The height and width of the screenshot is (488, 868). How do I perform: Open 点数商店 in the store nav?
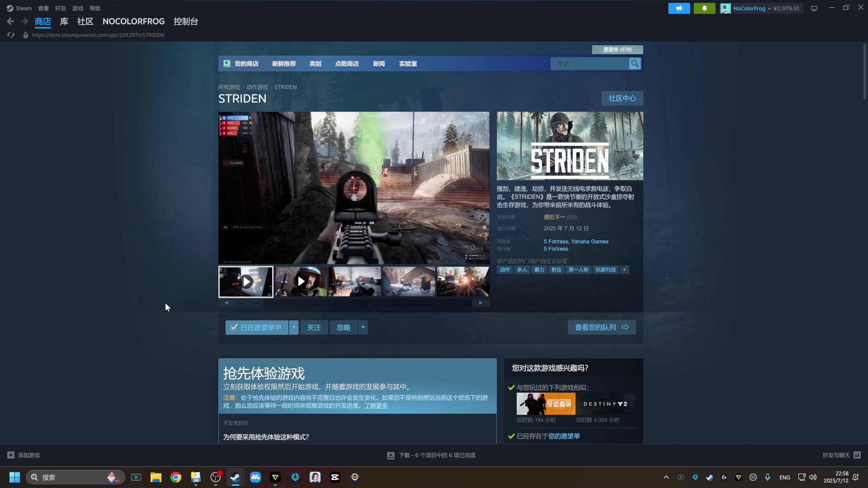click(x=347, y=64)
